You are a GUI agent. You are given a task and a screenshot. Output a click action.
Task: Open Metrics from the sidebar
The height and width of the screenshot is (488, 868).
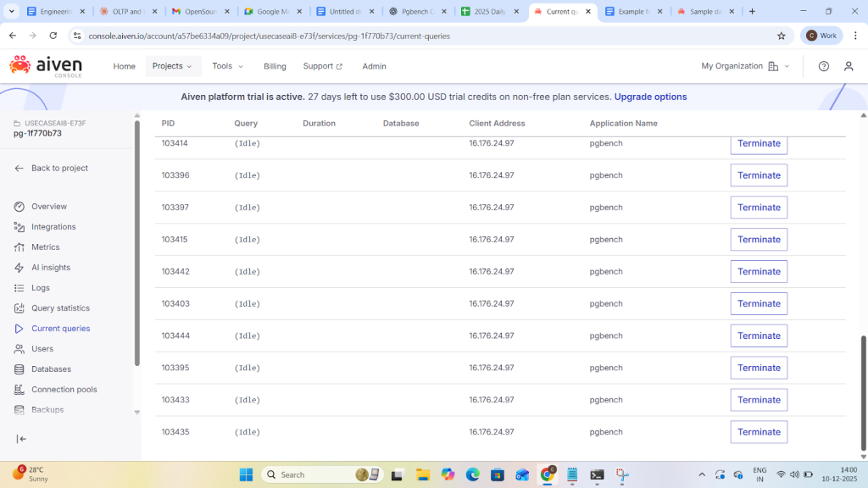(45, 247)
